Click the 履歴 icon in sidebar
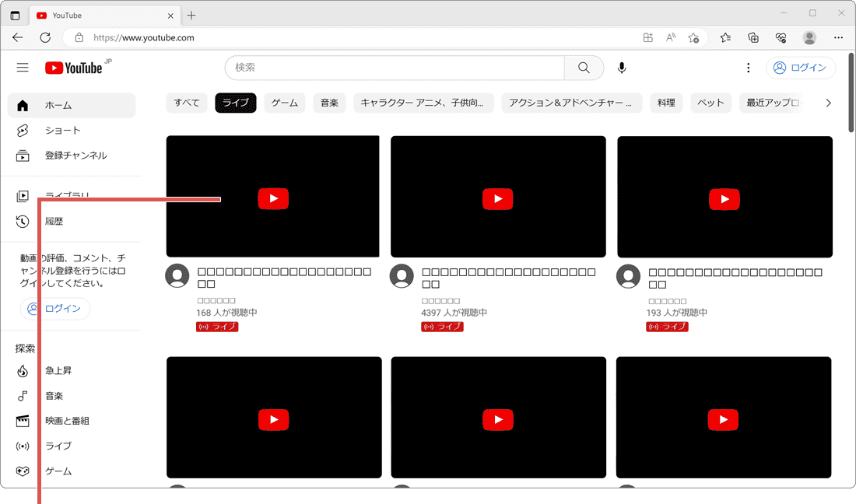Viewport: 856px width, 504px height. click(x=23, y=220)
